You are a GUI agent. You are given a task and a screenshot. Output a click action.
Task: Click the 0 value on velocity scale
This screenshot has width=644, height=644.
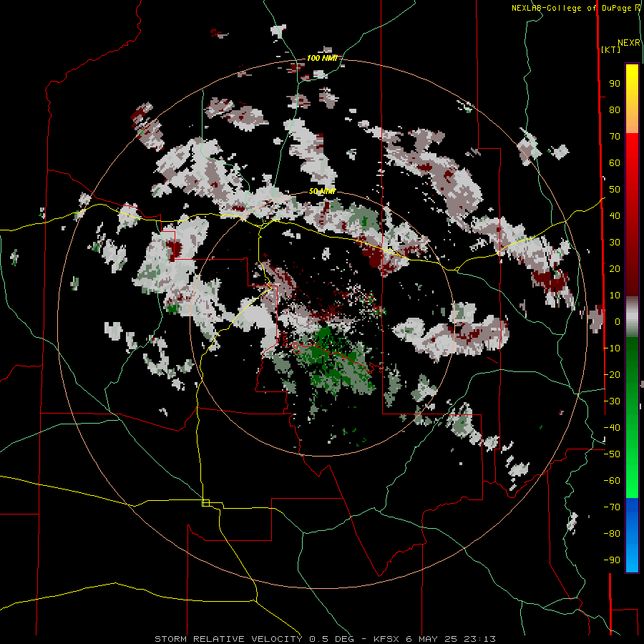pyautogui.click(x=618, y=321)
